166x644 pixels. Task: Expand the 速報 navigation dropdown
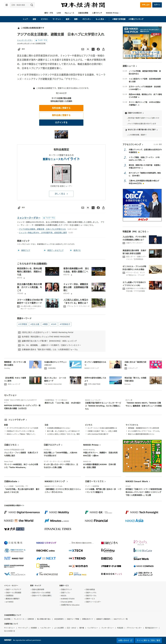[35, 19]
